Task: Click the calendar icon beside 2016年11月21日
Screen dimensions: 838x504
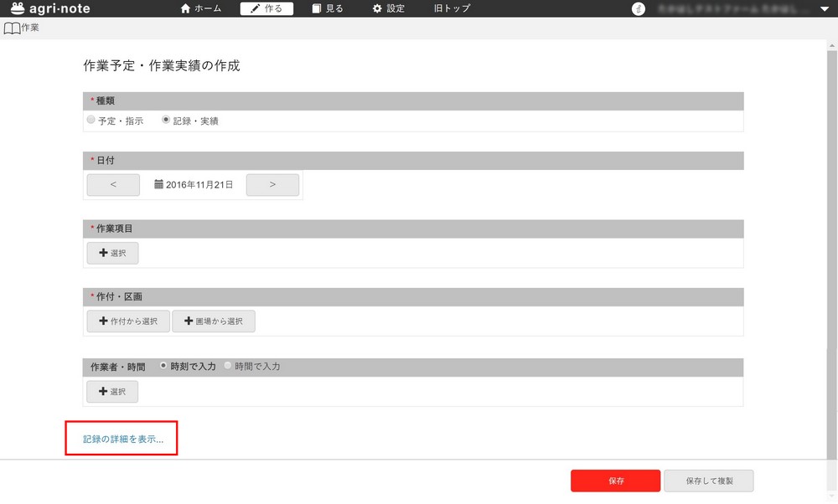Action: pos(158,184)
